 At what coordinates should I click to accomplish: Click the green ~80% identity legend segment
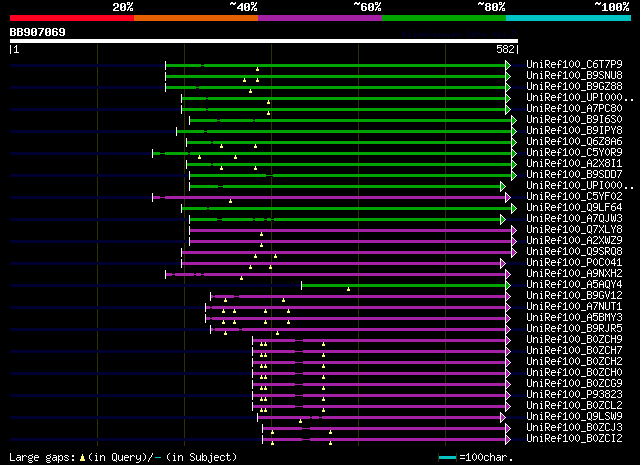444,18
